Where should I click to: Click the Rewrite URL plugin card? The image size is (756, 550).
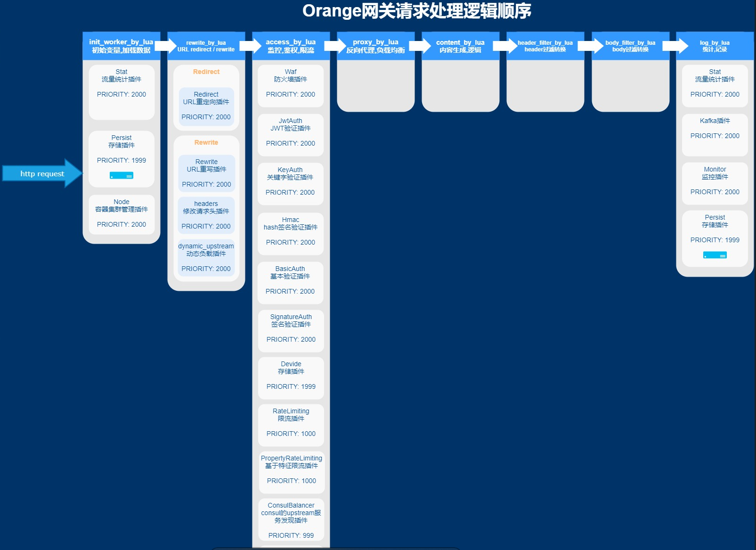click(x=206, y=173)
